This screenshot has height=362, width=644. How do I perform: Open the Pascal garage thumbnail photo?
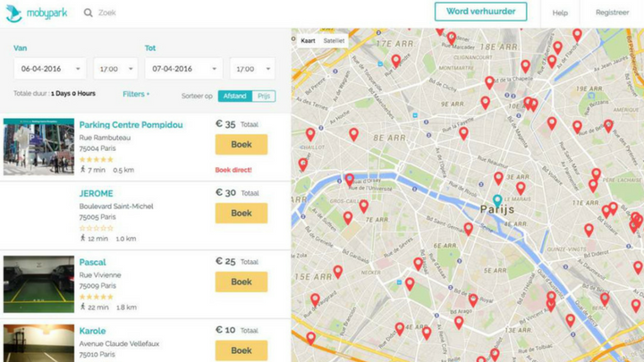pyautogui.click(x=39, y=284)
